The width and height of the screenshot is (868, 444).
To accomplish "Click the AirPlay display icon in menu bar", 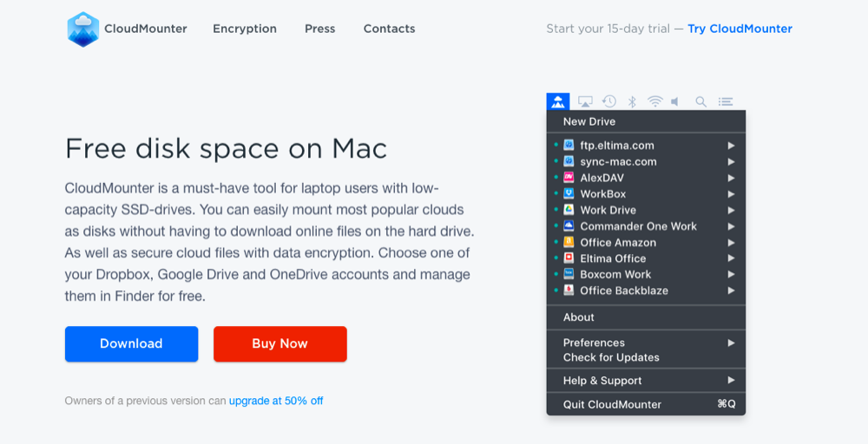I will pos(585,101).
